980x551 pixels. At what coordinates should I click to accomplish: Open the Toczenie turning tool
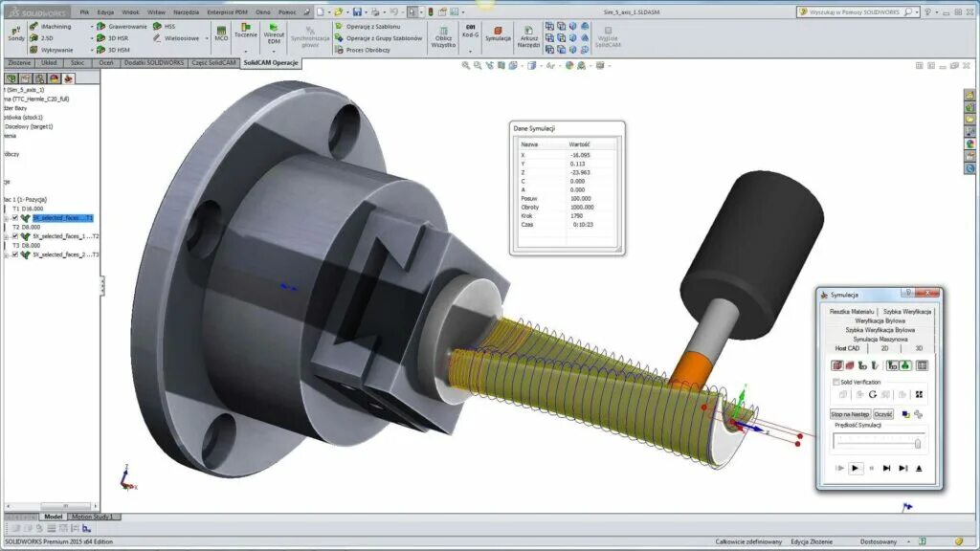pyautogui.click(x=246, y=31)
